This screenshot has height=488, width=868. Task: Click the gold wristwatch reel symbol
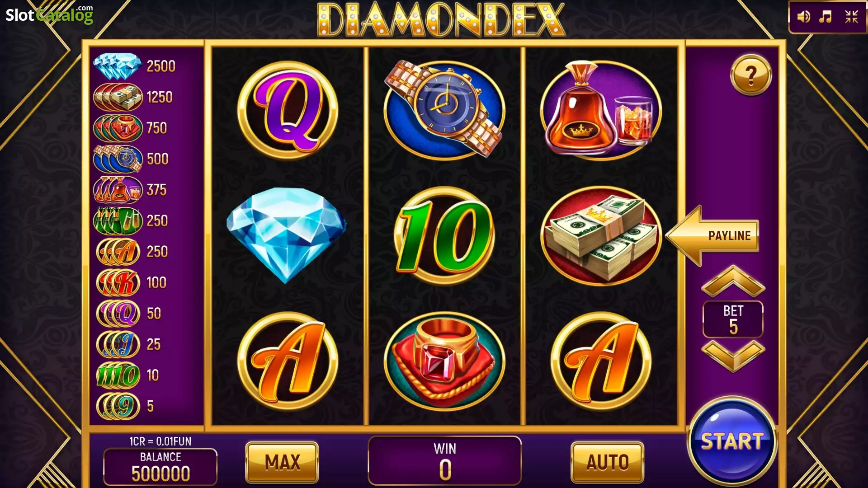(x=444, y=109)
